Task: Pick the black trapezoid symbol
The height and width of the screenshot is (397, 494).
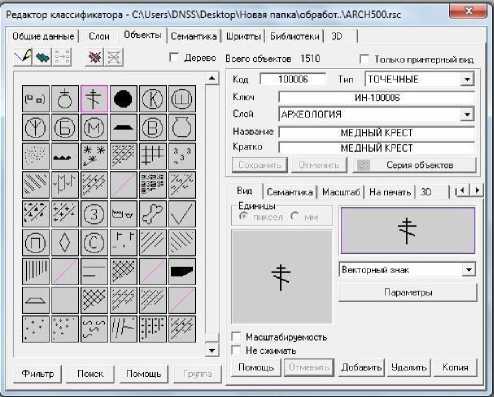Action: 123,127
